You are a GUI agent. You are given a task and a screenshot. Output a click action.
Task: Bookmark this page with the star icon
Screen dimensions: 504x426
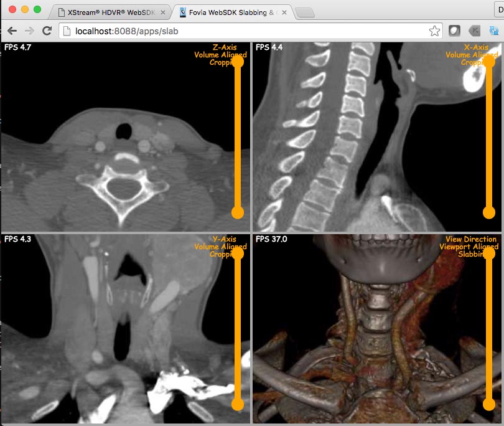tap(434, 31)
